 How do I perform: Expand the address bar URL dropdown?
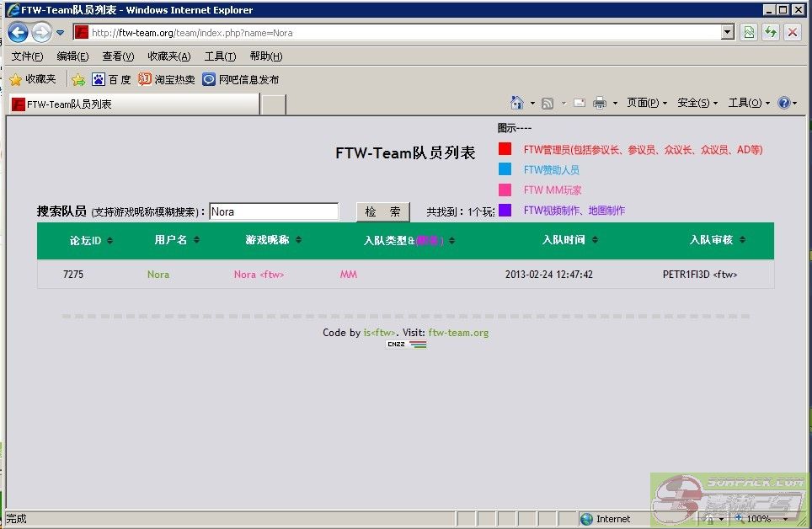[x=728, y=33]
